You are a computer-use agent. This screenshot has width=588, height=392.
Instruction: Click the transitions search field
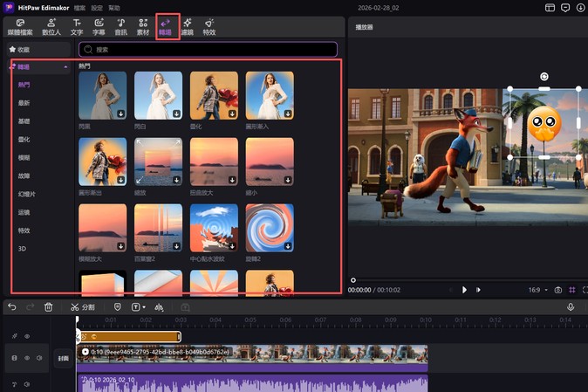tap(208, 50)
